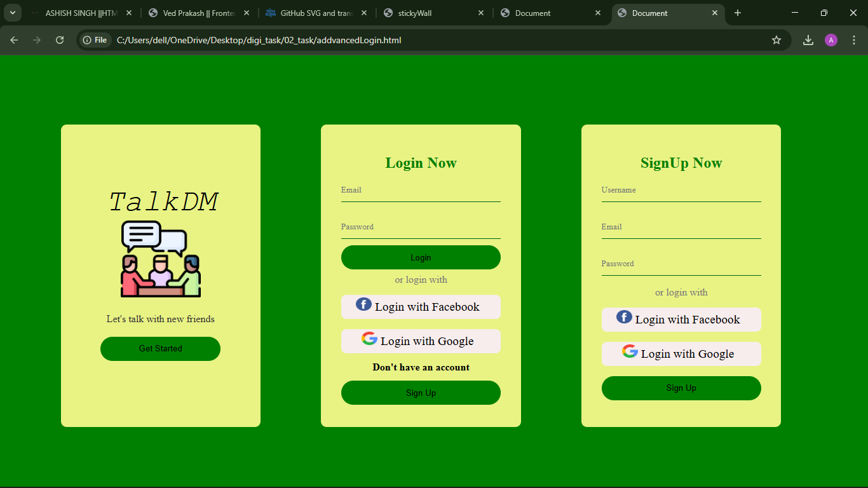
Task: Click Facebook icon in Login Now card
Action: (x=363, y=304)
